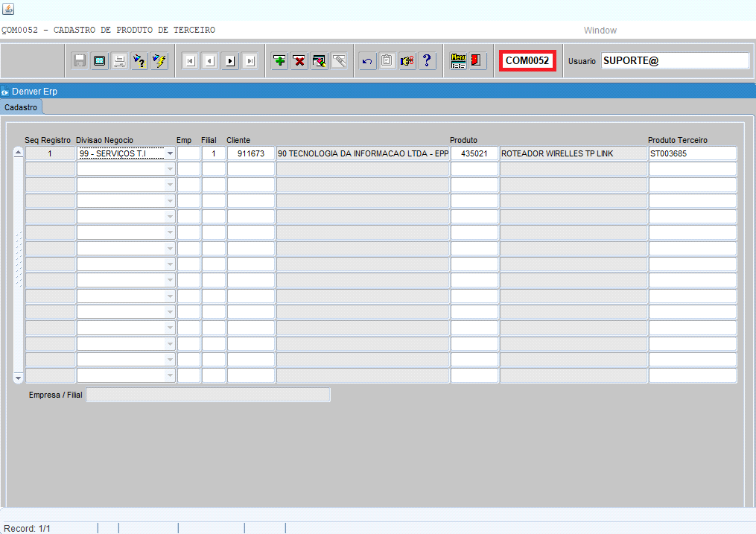
Task: Click the Produto Terceiro field ST003685
Action: coord(693,153)
